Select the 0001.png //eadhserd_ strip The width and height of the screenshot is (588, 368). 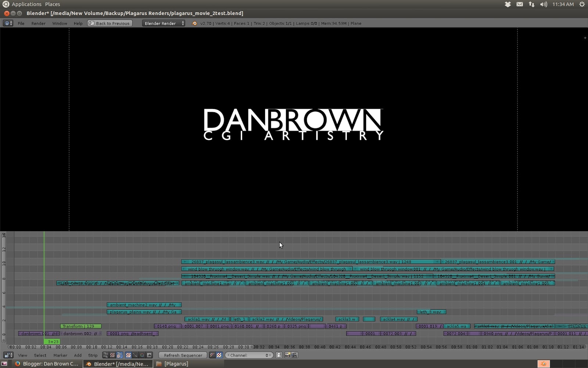coord(133,333)
